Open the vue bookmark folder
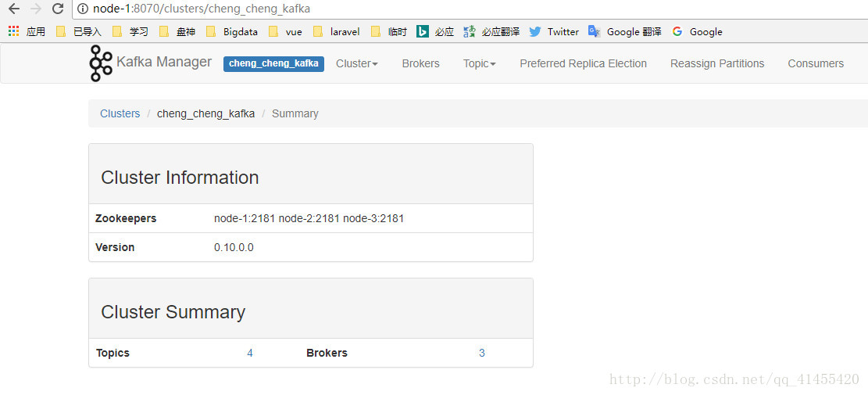Screen dimensions: 868x395 pyautogui.click(x=286, y=31)
